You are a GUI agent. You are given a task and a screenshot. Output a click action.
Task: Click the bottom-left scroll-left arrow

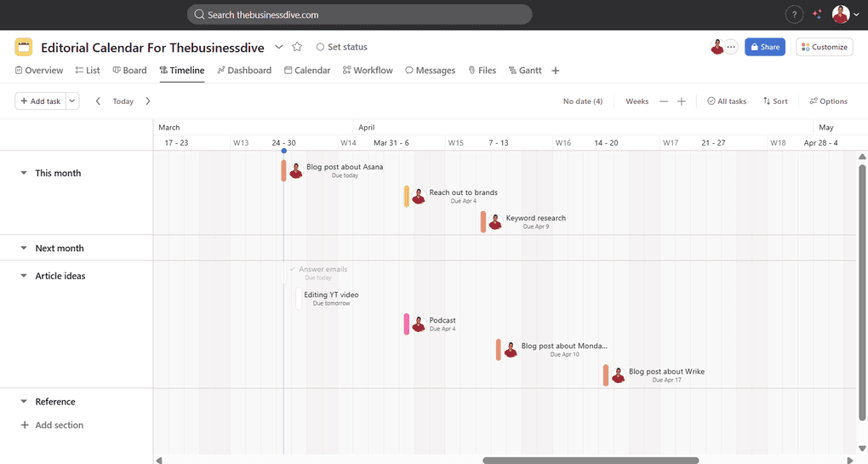tap(159, 460)
